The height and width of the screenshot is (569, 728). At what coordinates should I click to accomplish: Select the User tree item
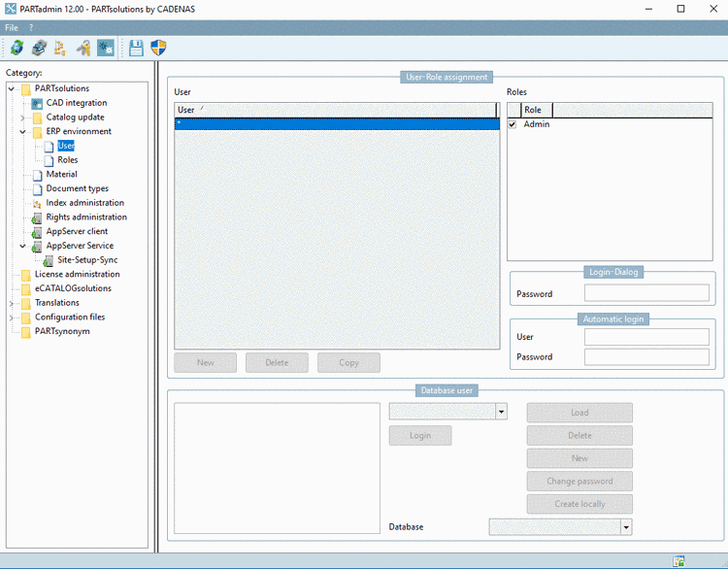click(x=66, y=146)
